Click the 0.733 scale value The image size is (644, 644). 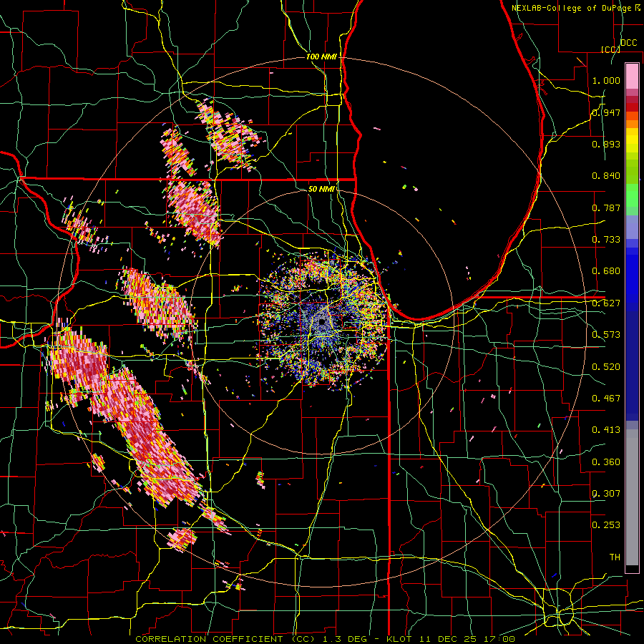606,240
